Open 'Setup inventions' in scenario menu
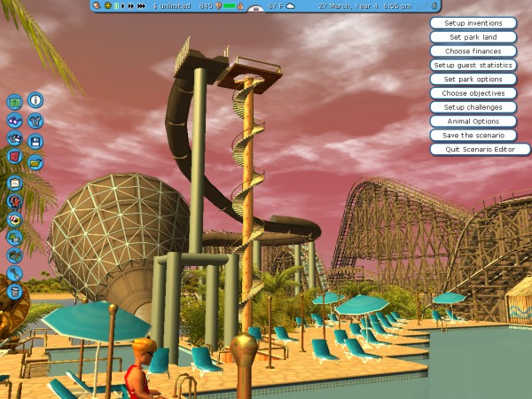This screenshot has width=532, height=399. click(473, 23)
